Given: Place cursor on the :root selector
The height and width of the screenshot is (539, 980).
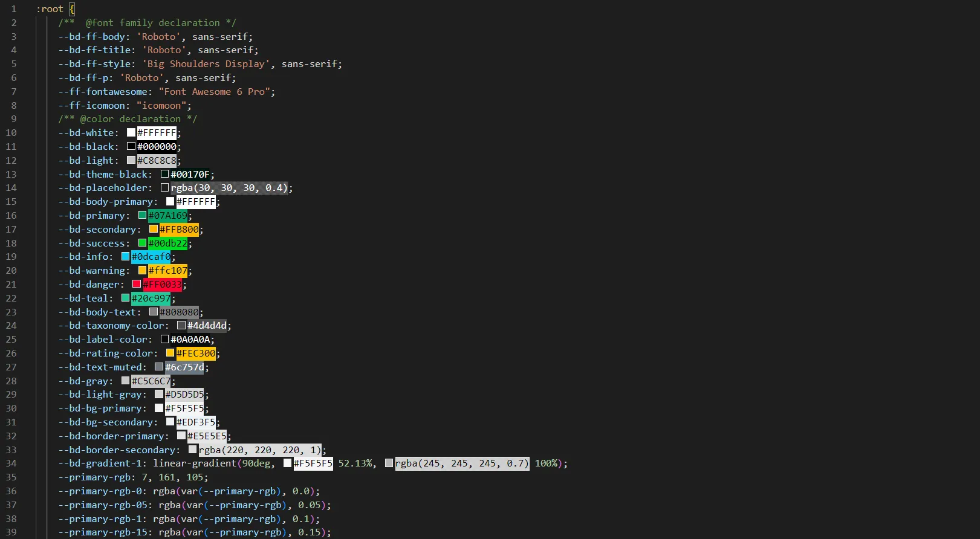Looking at the screenshot, I should pyautogui.click(x=50, y=9).
